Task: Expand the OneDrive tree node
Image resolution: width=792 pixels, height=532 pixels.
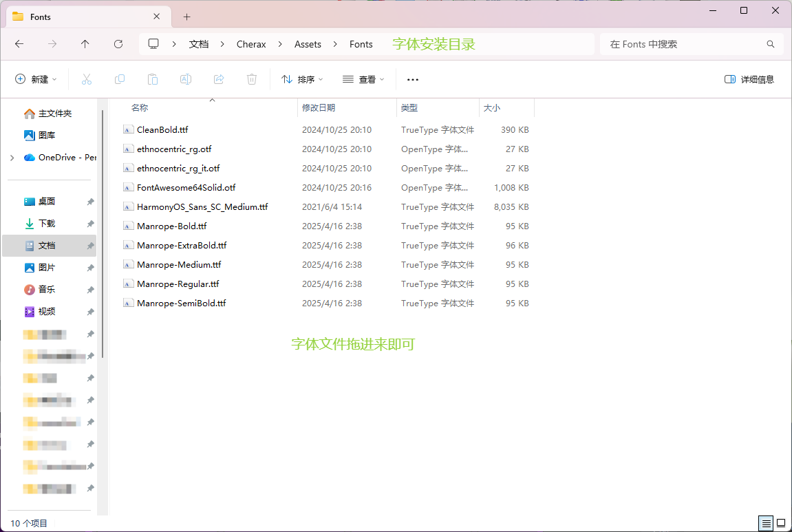Action: (x=12, y=158)
